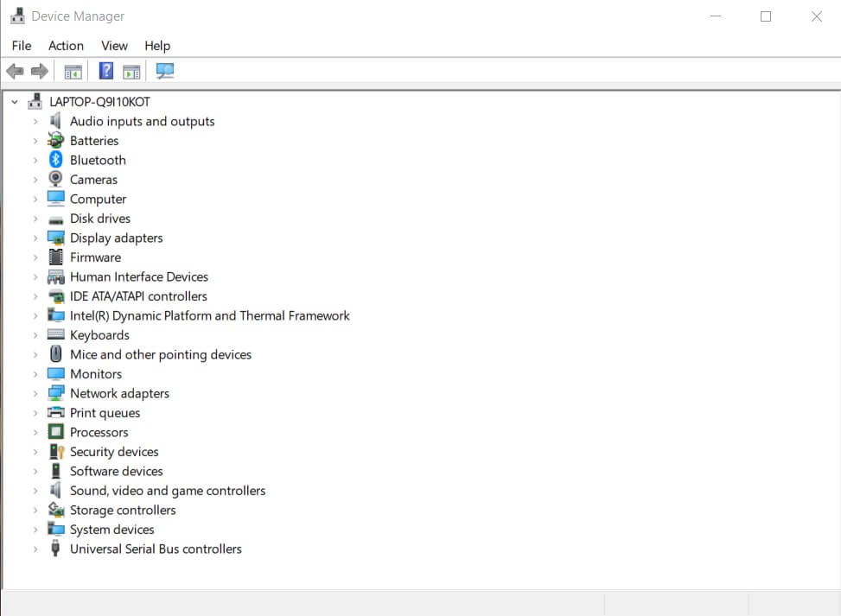
Task: Click the Storage controllers label
Action: tap(123, 510)
